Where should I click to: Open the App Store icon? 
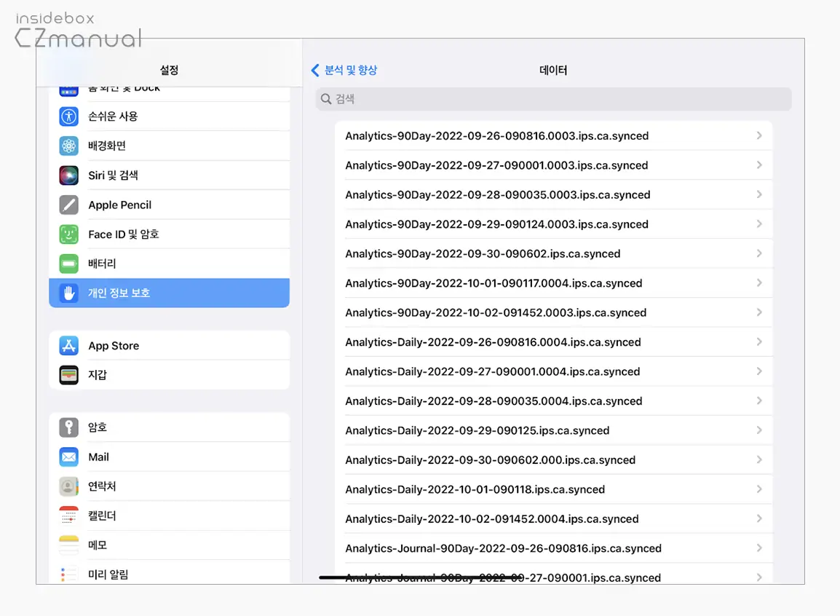(68, 345)
